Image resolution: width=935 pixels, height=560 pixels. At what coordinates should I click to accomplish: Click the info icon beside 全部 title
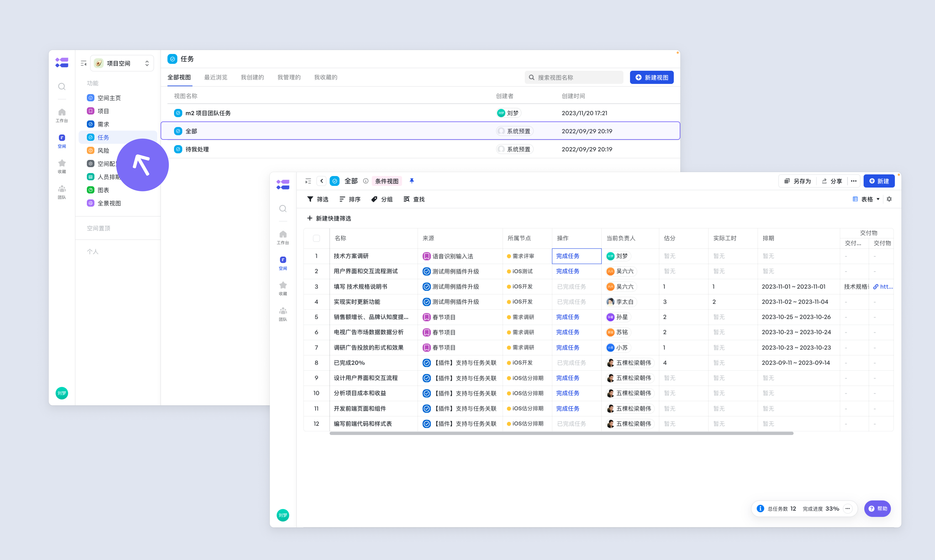(366, 181)
